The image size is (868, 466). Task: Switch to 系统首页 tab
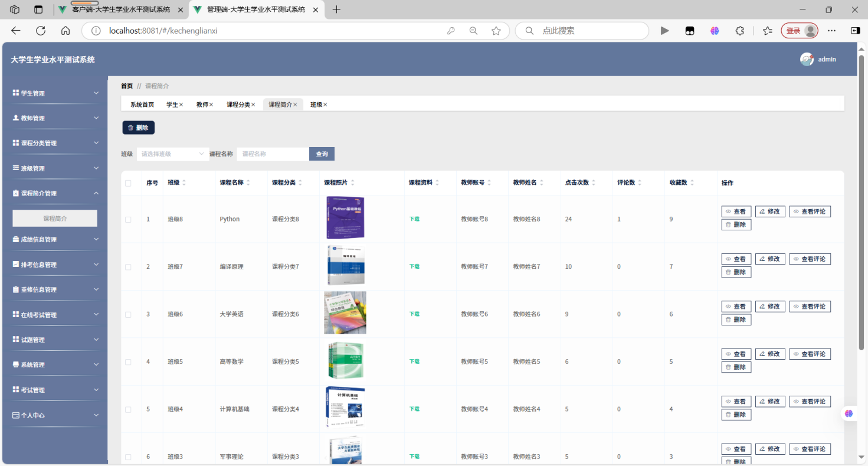(142, 105)
